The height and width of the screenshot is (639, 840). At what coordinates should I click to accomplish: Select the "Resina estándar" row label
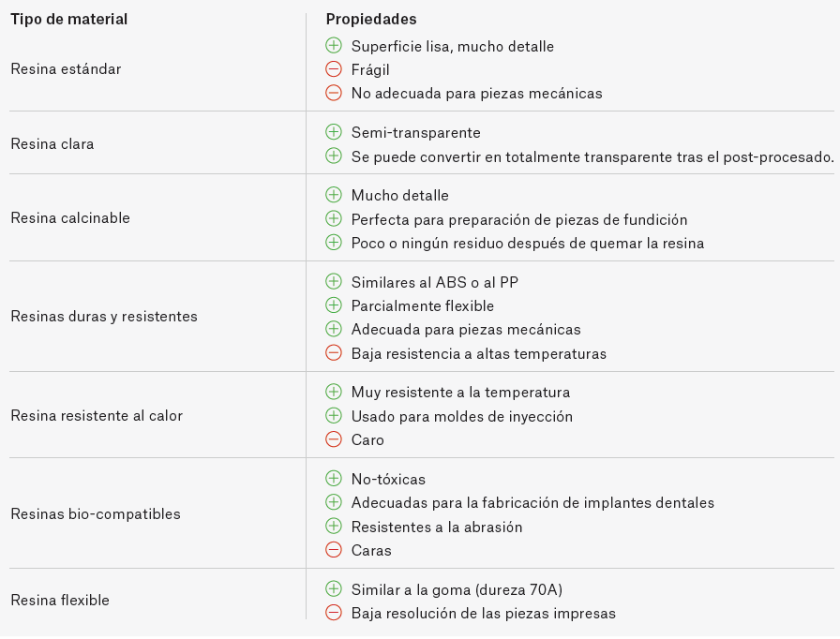pyautogui.click(x=66, y=68)
